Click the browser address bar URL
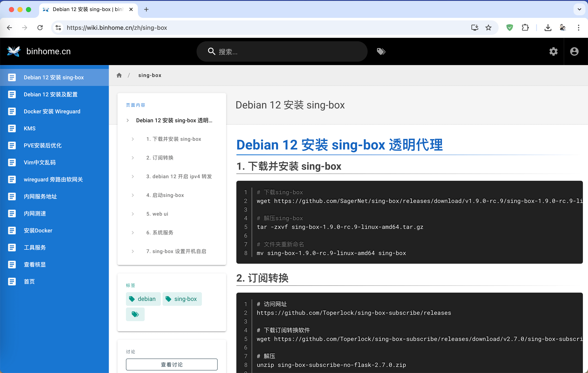The height and width of the screenshot is (373, 588). (x=117, y=28)
